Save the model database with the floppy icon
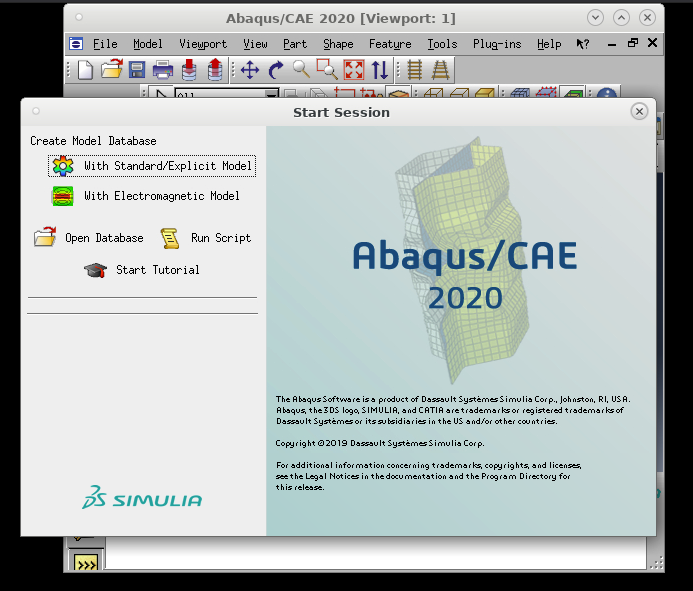 click(137, 70)
